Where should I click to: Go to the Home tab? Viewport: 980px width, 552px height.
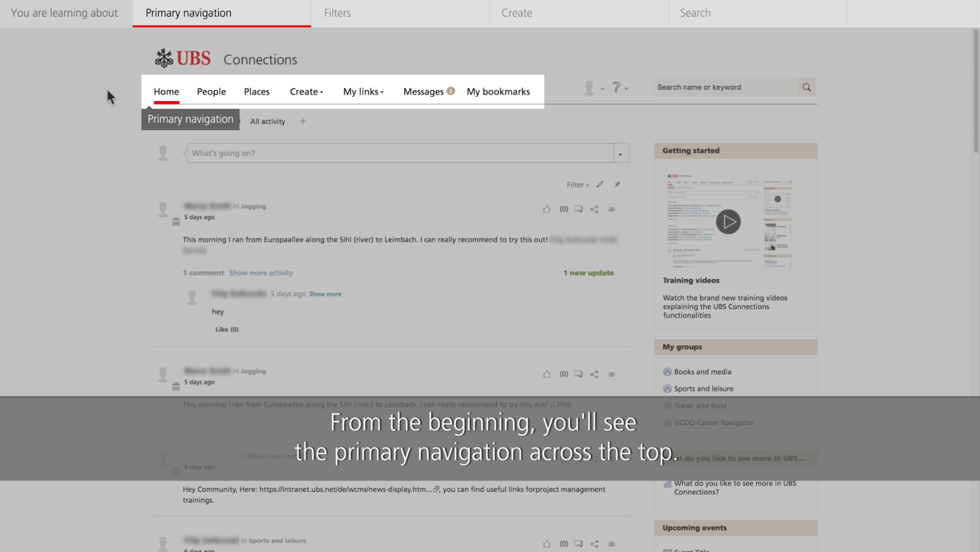[167, 91]
